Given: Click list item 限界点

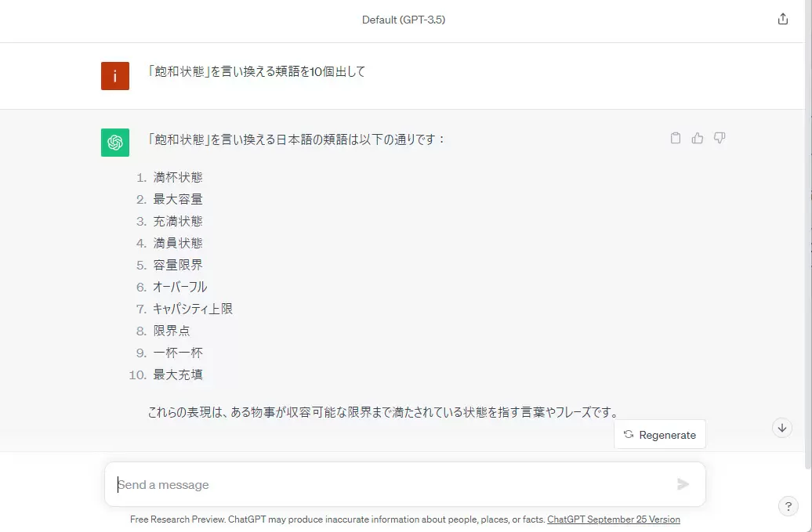Looking at the screenshot, I should (x=172, y=331).
